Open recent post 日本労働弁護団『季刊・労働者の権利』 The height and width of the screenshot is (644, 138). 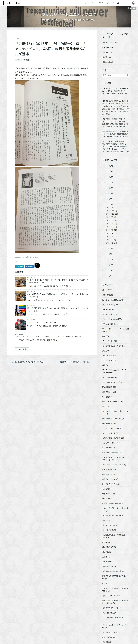[x=115, y=134]
